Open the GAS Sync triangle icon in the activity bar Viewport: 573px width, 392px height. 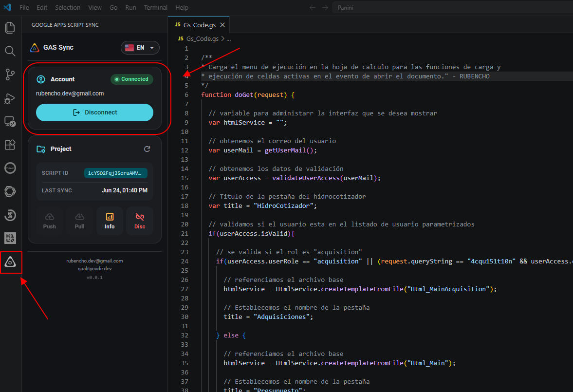[x=10, y=262]
